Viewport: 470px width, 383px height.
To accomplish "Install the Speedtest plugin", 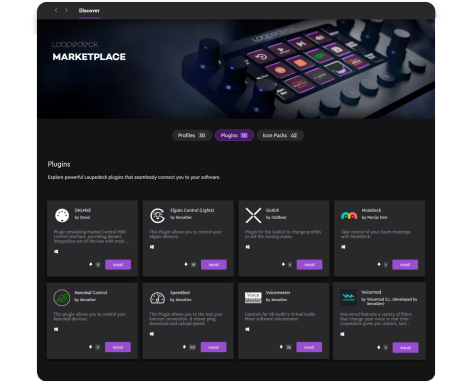I will 213,347.
